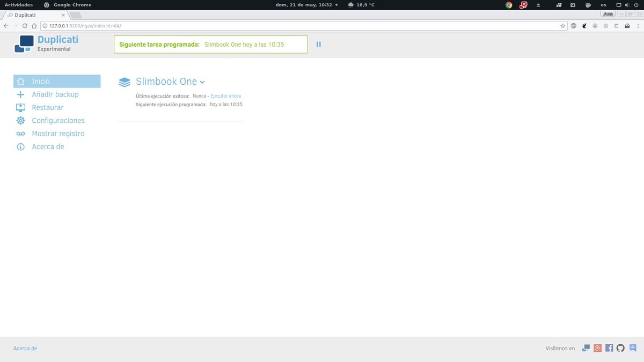Click the log tape icon for Mostrar registro

coord(21,134)
